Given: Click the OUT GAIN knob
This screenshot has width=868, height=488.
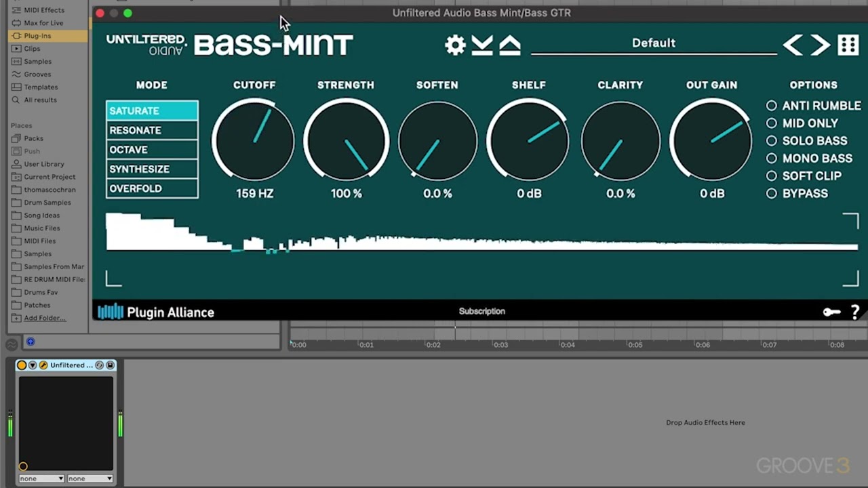Looking at the screenshot, I should tap(711, 140).
